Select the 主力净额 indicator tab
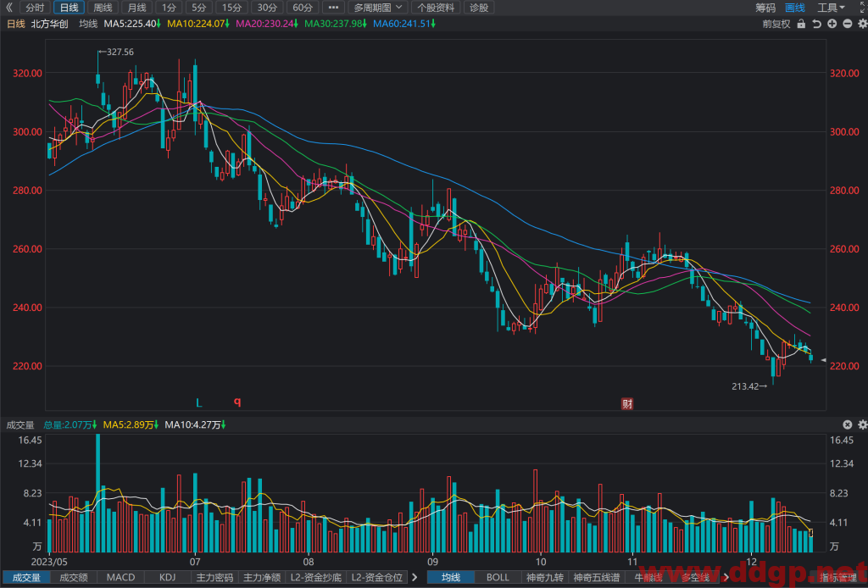The height and width of the screenshot is (588, 868). (262, 577)
